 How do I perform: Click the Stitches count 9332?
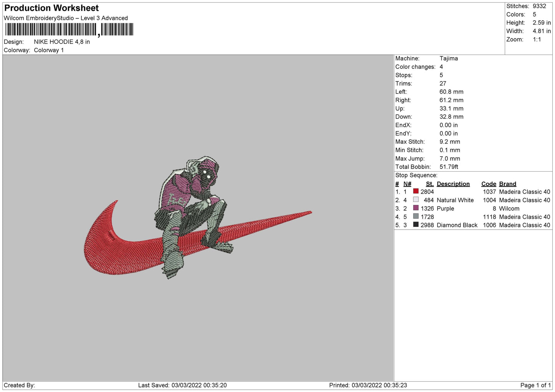tap(539, 6)
